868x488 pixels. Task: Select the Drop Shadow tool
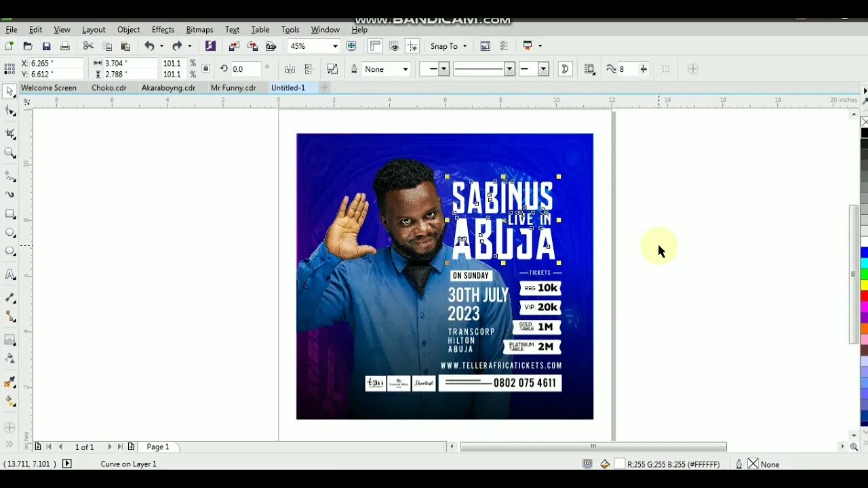click(x=9, y=340)
